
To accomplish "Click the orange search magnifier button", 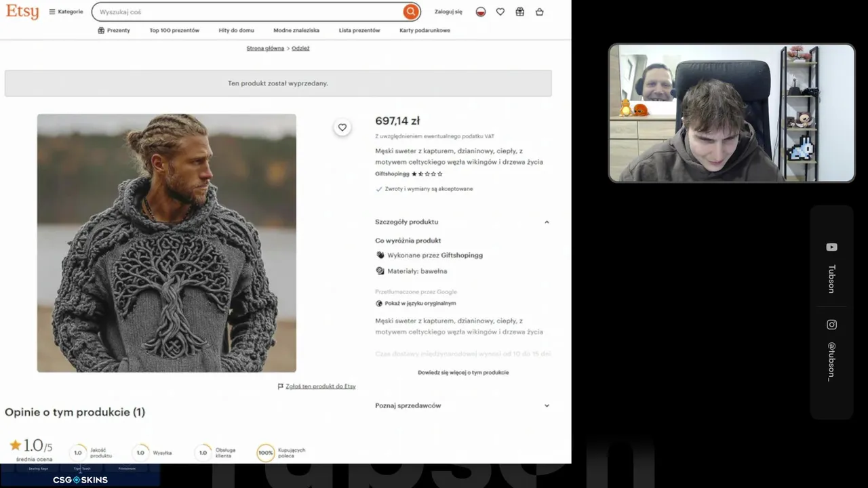I will 410,12.
